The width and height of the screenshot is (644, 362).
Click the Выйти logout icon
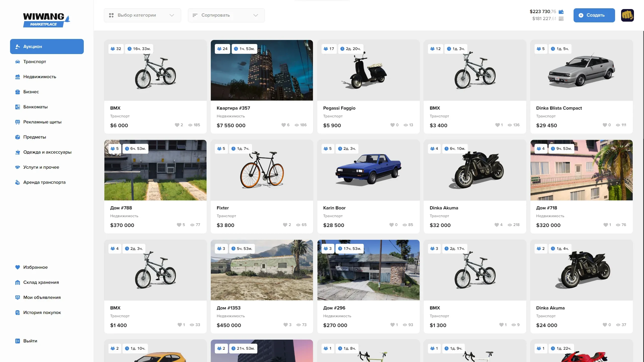tap(18, 341)
